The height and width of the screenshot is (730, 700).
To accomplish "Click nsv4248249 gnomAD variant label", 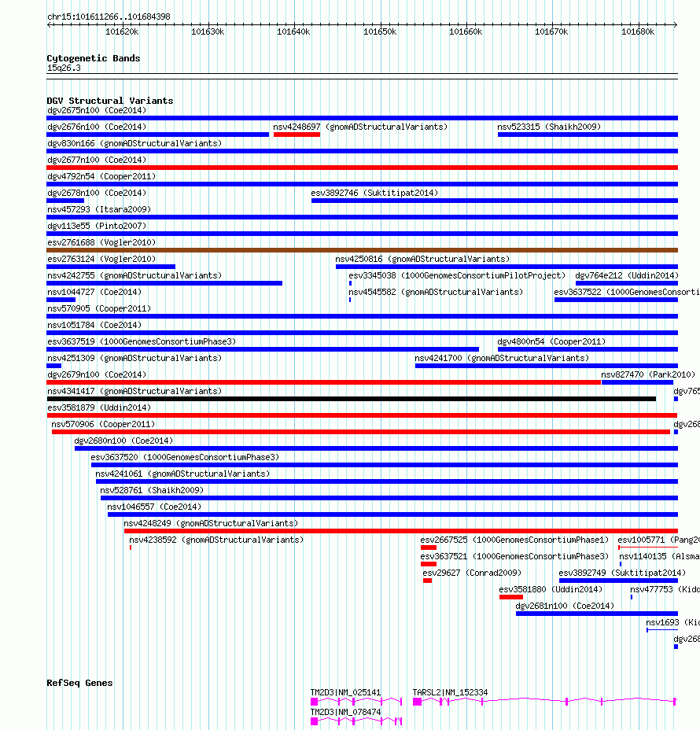I will click(211, 523).
